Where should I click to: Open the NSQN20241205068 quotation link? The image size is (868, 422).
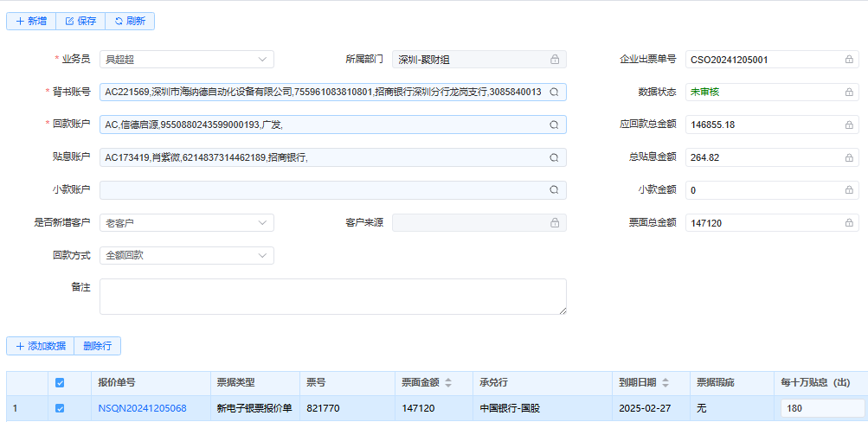click(142, 408)
